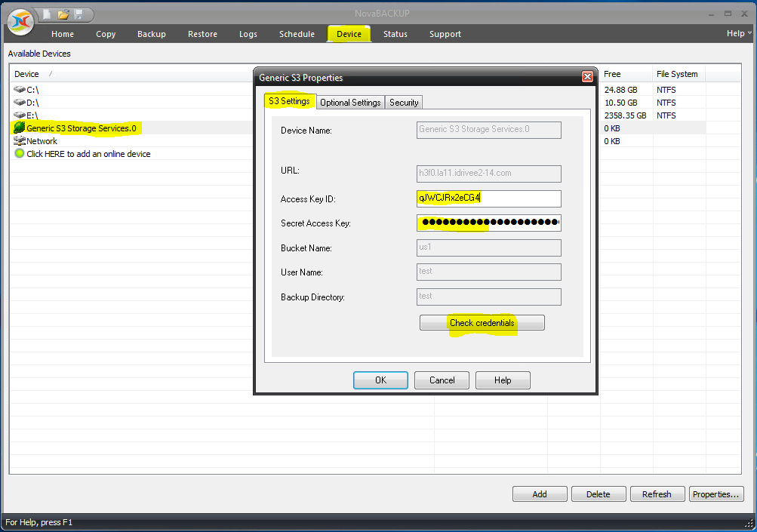Screen dimensions: 757x532
Task: Click the green add online device icon
Action: coord(20,153)
